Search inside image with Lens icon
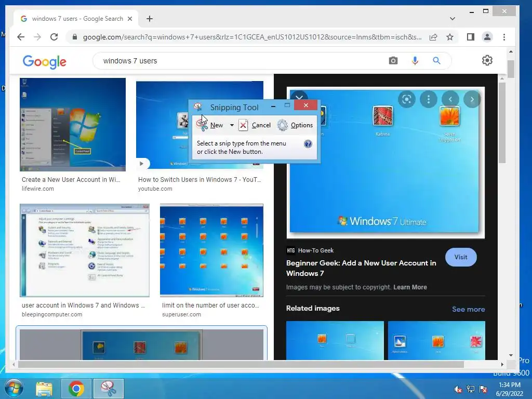Screen dimensions: 532x399 tap(407, 99)
